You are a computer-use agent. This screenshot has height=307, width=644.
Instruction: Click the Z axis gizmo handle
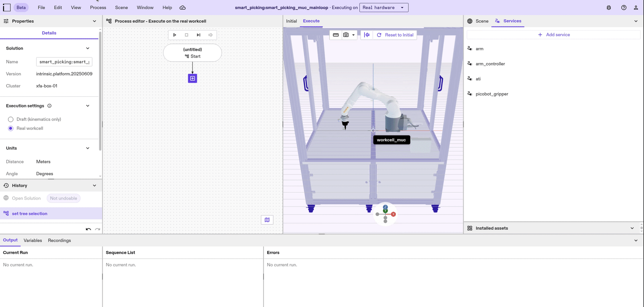(385, 207)
